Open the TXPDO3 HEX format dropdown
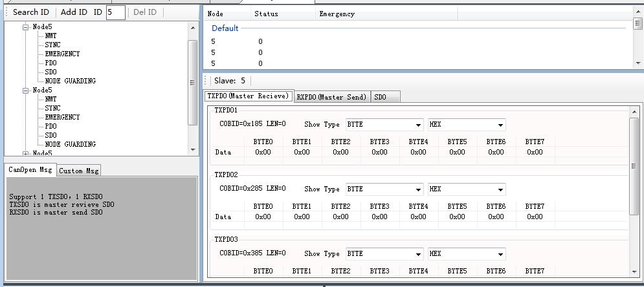The width and height of the screenshot is (644, 287). [466, 254]
